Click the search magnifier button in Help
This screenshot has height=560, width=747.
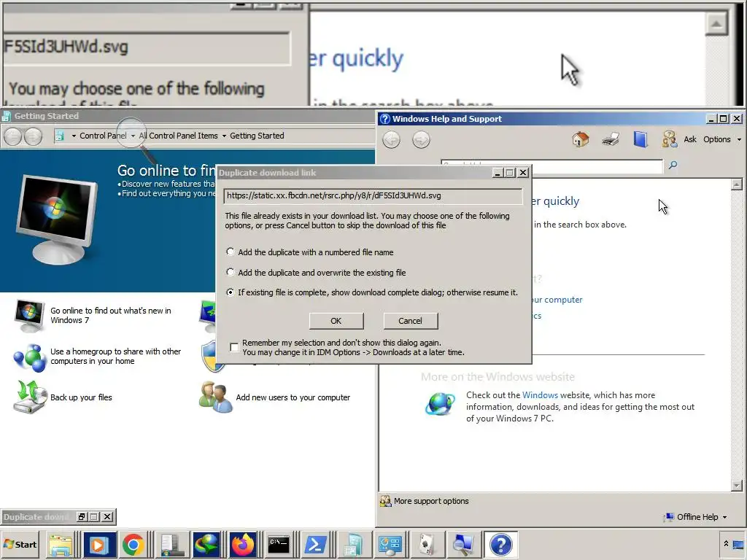pyautogui.click(x=673, y=166)
